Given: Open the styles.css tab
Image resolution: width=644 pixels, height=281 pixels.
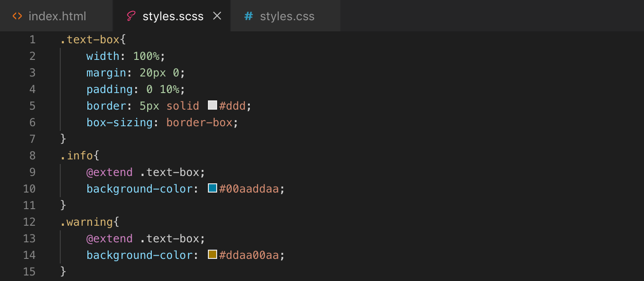Looking at the screenshot, I should [287, 16].
